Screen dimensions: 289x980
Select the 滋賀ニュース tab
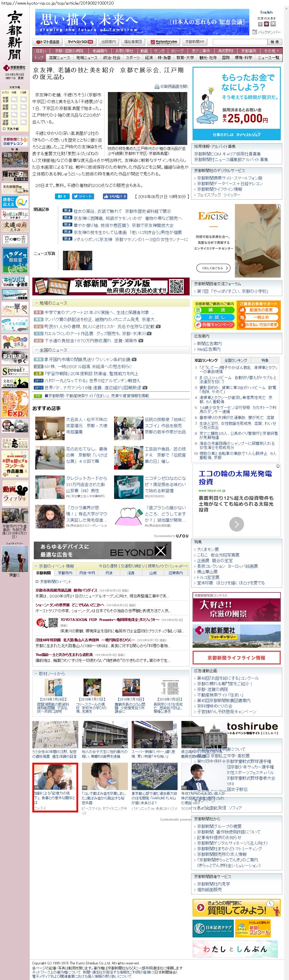[x=59, y=58]
